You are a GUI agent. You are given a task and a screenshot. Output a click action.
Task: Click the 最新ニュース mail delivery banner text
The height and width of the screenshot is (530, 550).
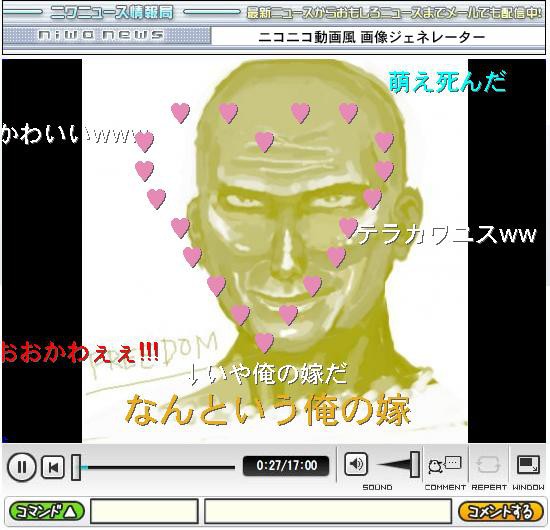pos(394,13)
